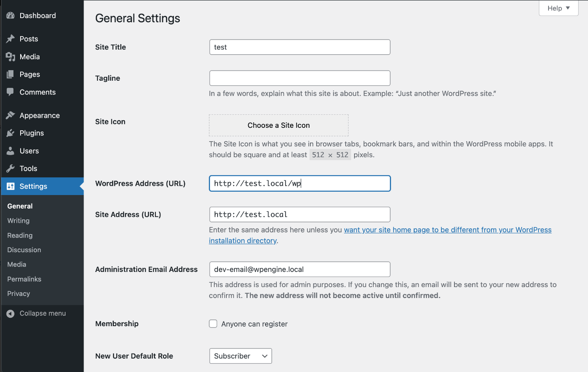
Task: Open the Plugins menu label
Action: 32,133
